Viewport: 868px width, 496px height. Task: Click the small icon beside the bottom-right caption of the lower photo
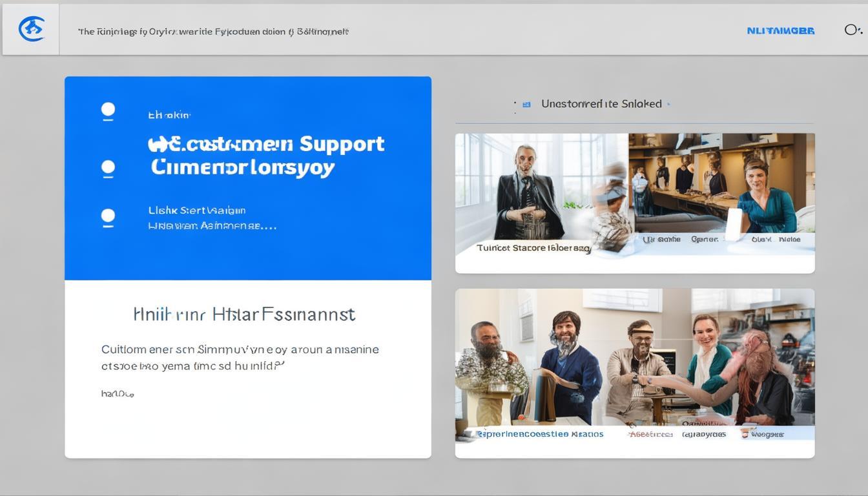click(745, 434)
